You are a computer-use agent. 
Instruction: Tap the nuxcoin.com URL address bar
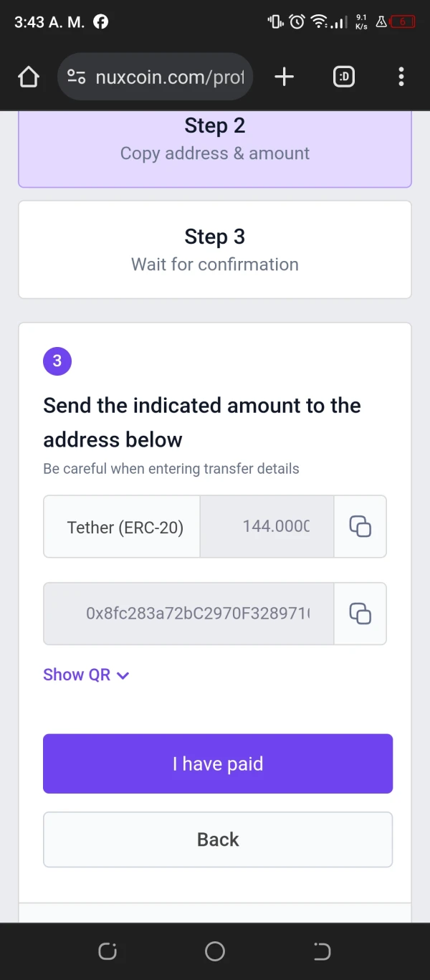tap(170, 77)
